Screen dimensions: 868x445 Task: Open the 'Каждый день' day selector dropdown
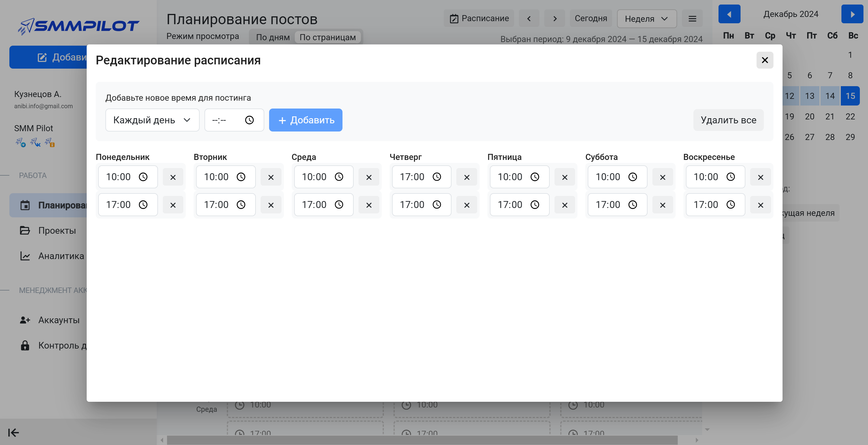point(152,120)
